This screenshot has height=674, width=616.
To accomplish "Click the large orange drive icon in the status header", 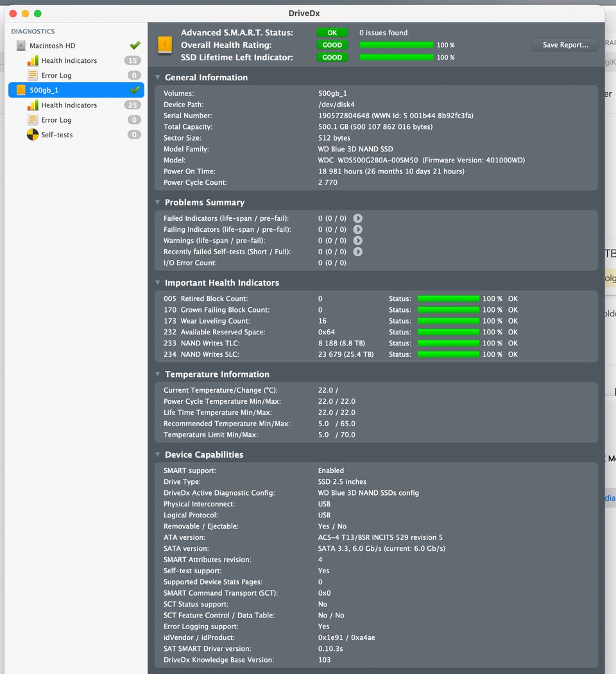I will (x=165, y=45).
